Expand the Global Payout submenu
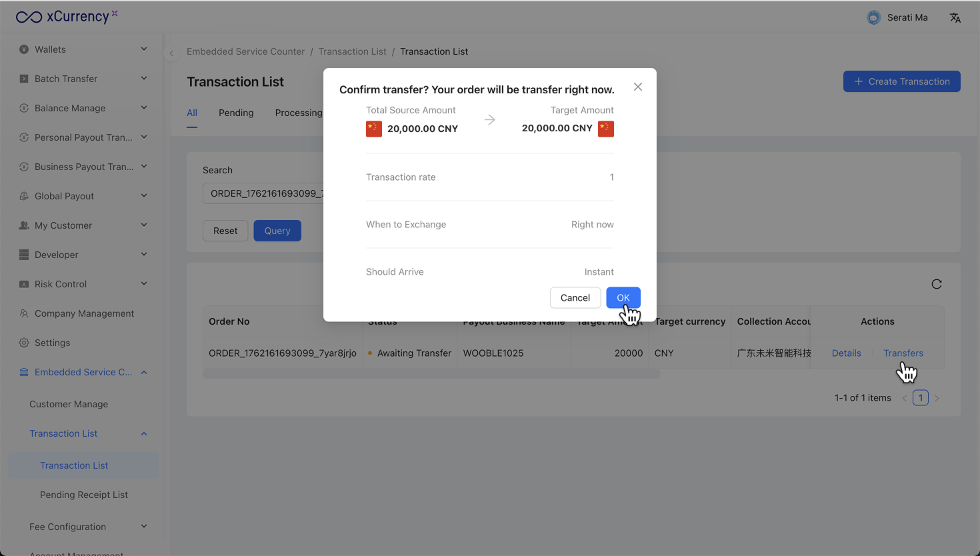Image resolution: width=980 pixels, height=556 pixels. pos(144,196)
